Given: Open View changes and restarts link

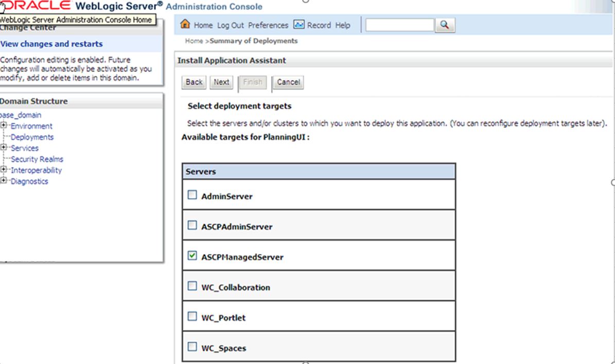Looking at the screenshot, I should coord(51,44).
